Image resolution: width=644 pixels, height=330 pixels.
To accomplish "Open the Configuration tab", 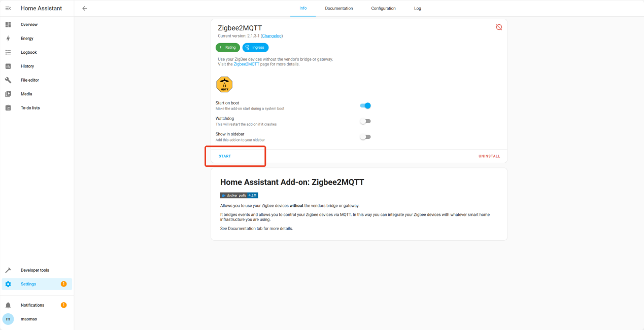I will coord(383,8).
